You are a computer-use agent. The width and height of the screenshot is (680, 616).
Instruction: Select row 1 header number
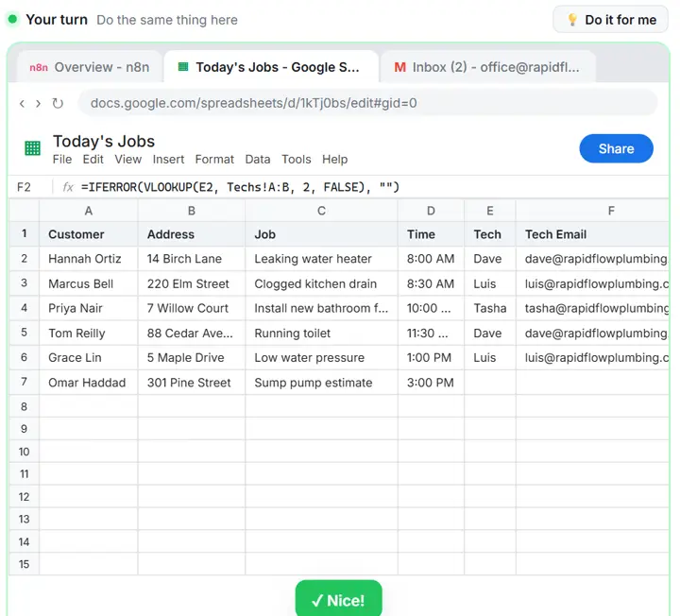(25, 233)
